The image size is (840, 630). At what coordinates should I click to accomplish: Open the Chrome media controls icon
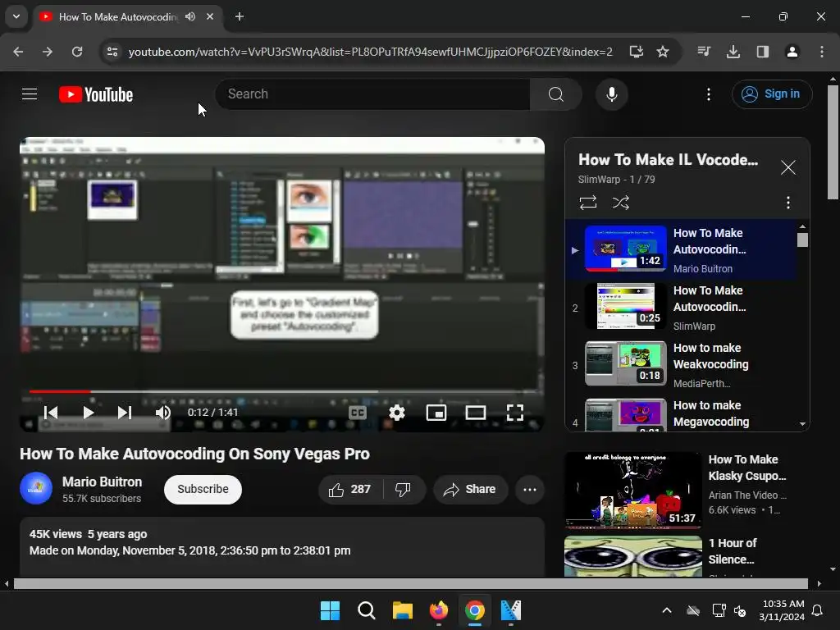pyautogui.click(x=704, y=52)
